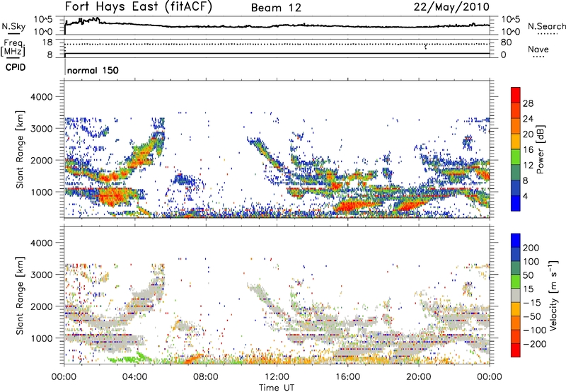The width and height of the screenshot is (566, 392).
Task: Click the '18' frequency axis value
Action: (47, 42)
